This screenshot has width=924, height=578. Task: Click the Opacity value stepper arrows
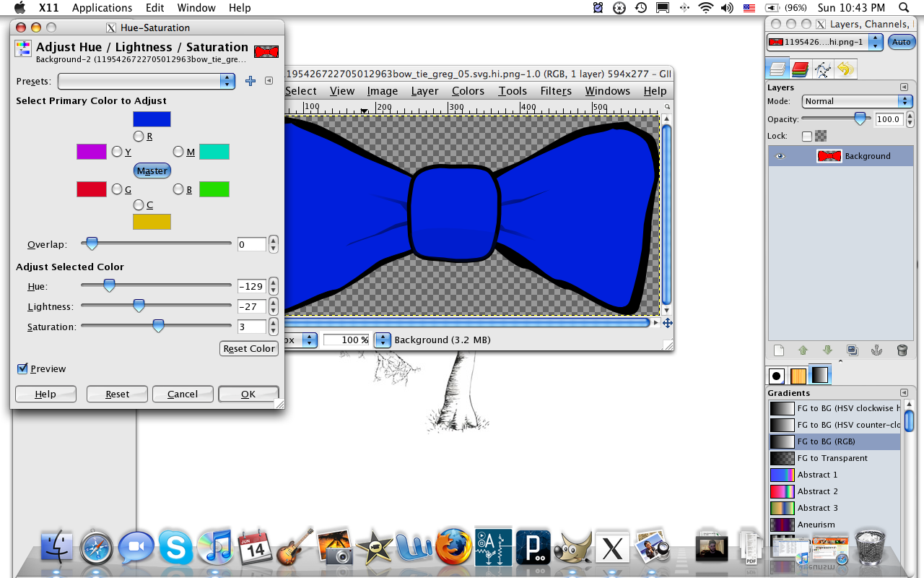click(909, 119)
